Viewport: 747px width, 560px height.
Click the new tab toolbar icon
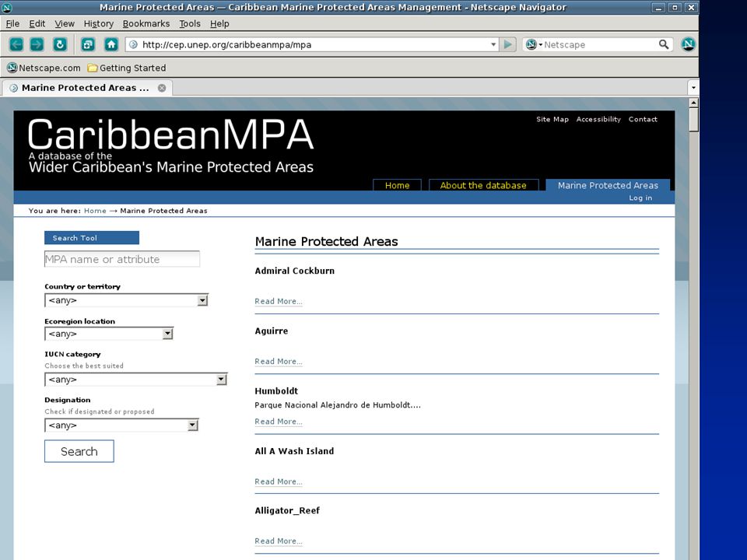pyautogui.click(x=88, y=44)
